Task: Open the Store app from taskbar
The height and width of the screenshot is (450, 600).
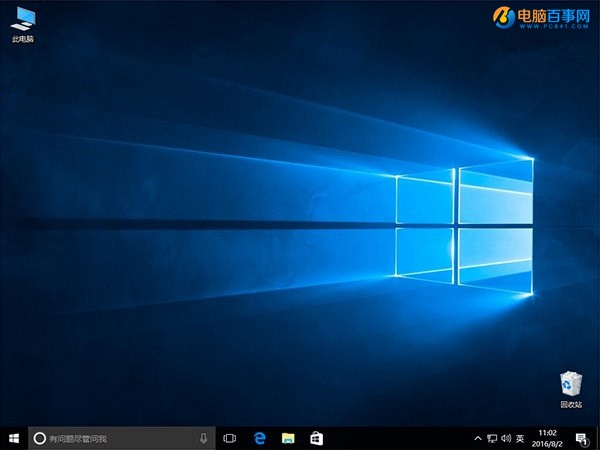Action: click(316, 438)
